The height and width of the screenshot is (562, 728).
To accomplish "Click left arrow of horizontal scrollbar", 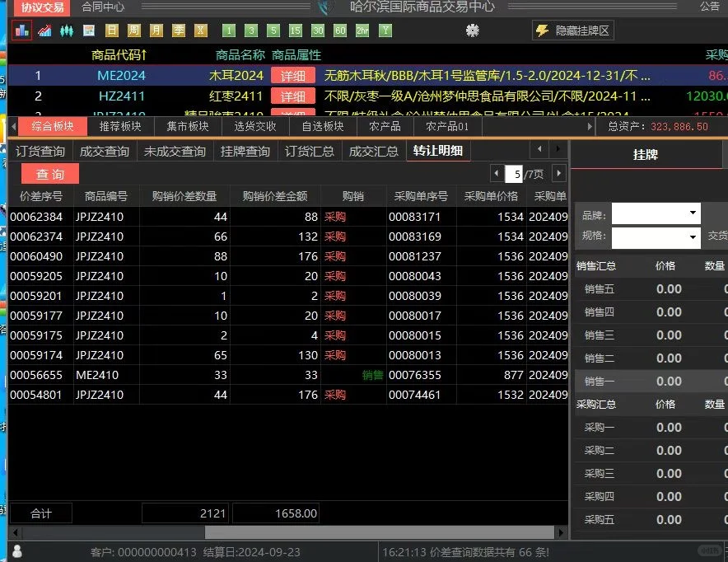I will click(x=15, y=532).
